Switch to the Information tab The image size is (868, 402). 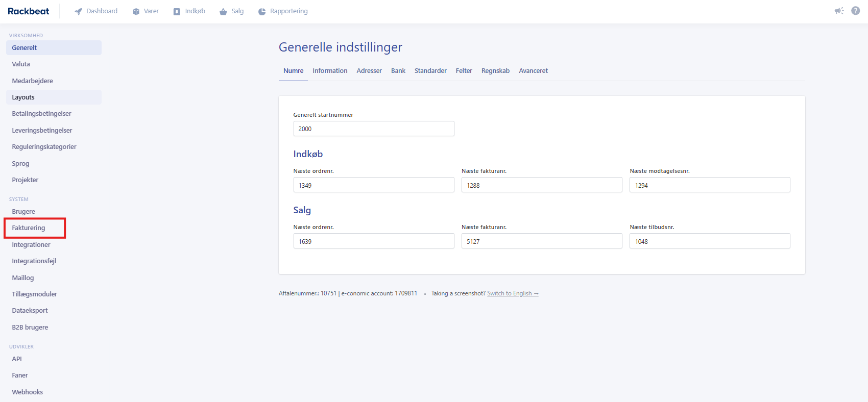pyautogui.click(x=330, y=71)
